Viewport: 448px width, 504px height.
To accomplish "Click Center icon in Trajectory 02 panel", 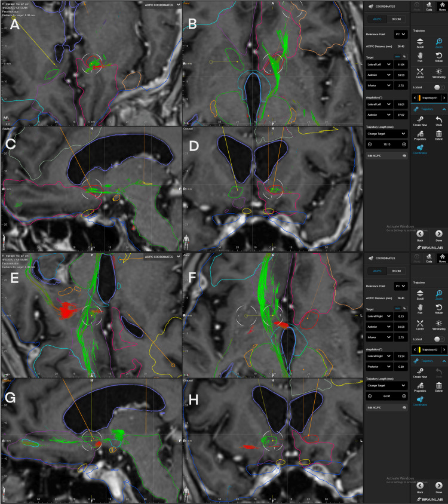I will pos(420,325).
